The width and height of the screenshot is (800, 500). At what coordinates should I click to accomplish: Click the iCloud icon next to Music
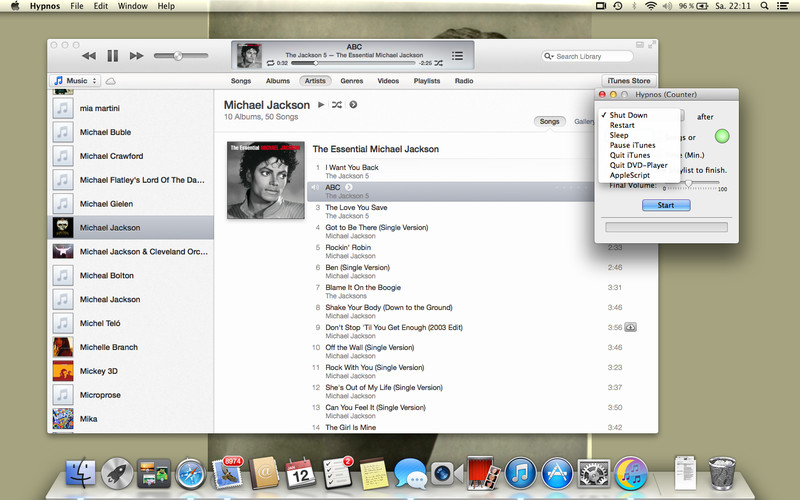[110, 81]
